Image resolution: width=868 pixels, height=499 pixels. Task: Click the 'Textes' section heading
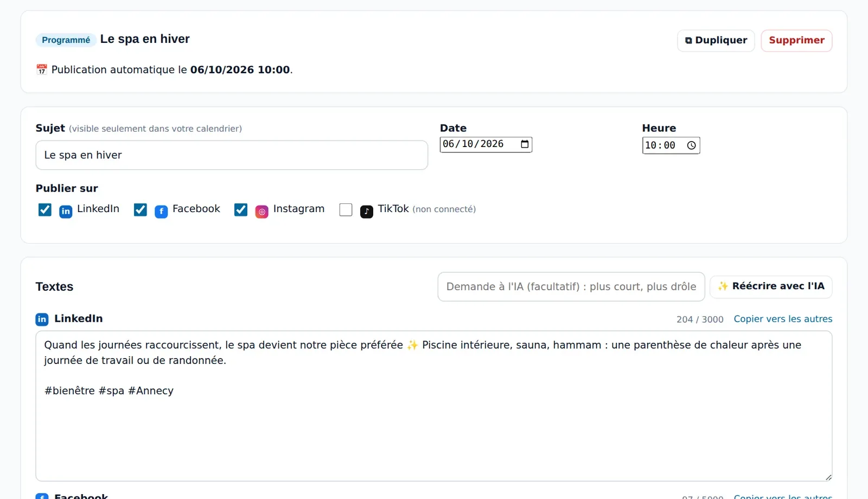(54, 286)
